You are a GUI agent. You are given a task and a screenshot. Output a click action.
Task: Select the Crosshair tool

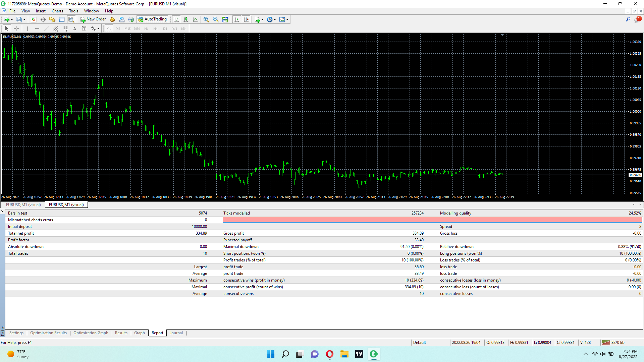[16, 28]
